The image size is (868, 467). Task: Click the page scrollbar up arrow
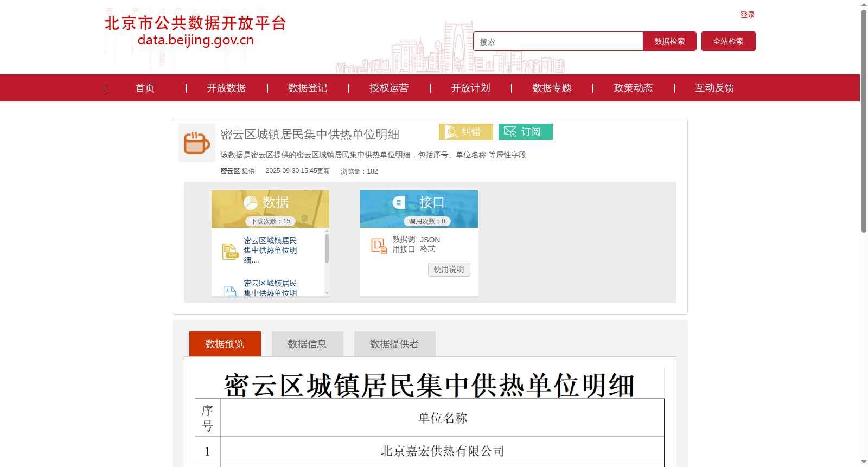coord(864,4)
